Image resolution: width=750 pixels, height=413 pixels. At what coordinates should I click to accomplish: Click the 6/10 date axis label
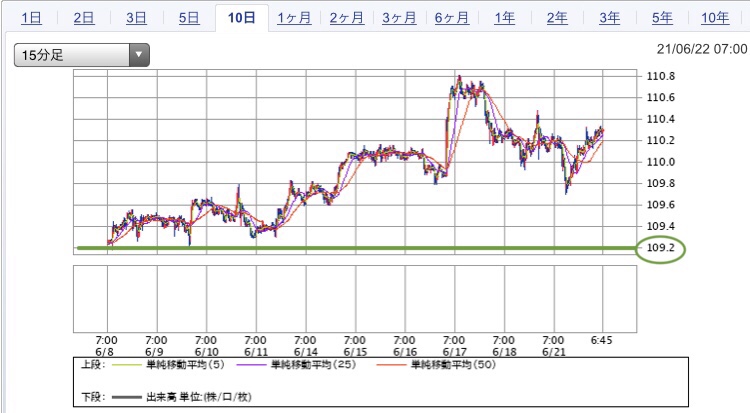tap(207, 352)
